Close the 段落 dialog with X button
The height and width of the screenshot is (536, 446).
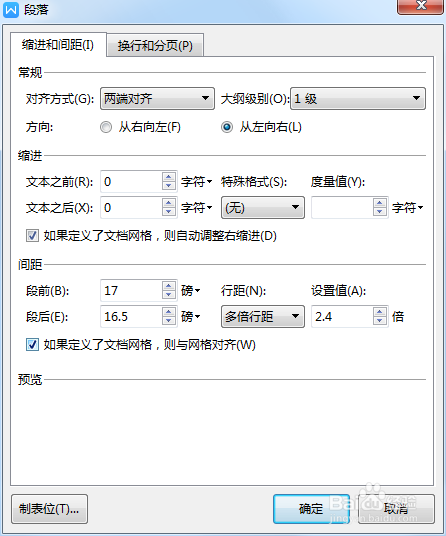[x=420, y=6]
